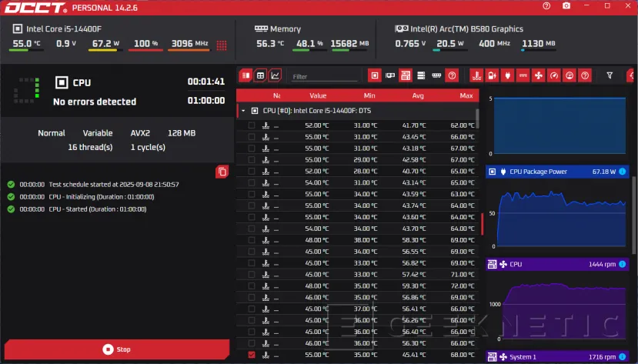638x364 pixels.
Task: Switch monitoring to table view
Action: pyautogui.click(x=261, y=75)
